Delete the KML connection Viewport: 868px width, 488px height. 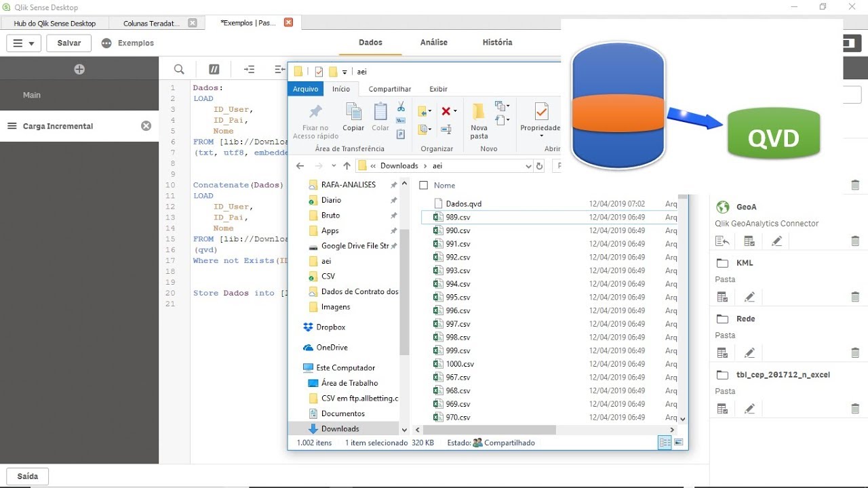[855, 297]
